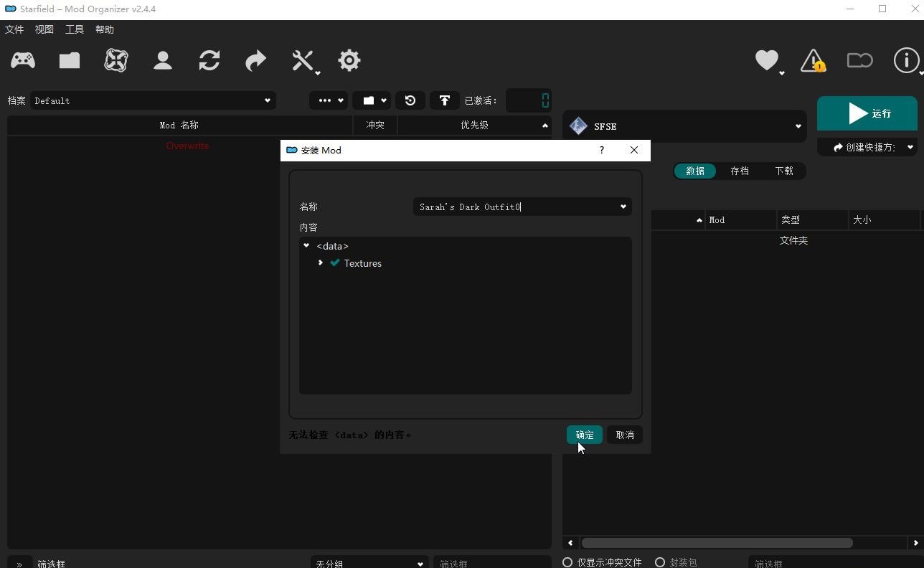Select the show only conflicting files option

(603, 562)
